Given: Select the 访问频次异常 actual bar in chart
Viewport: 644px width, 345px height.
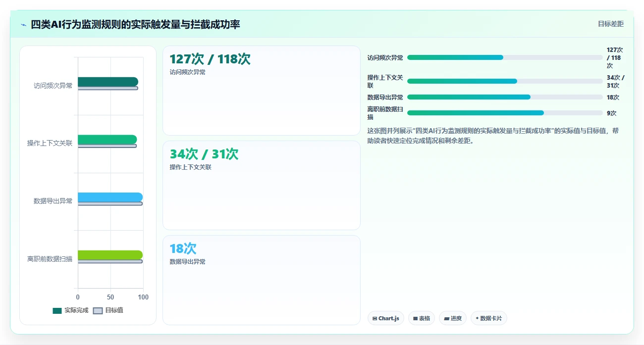Looking at the screenshot, I should click(108, 82).
